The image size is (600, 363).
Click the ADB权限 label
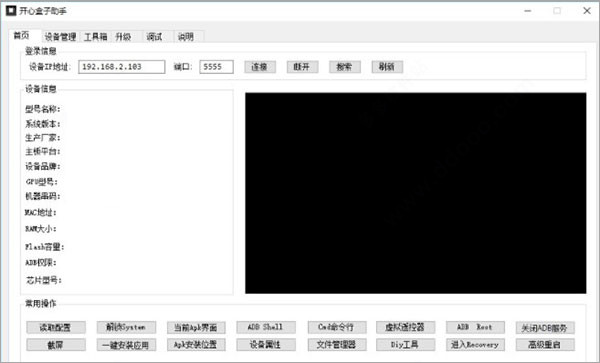(x=41, y=263)
